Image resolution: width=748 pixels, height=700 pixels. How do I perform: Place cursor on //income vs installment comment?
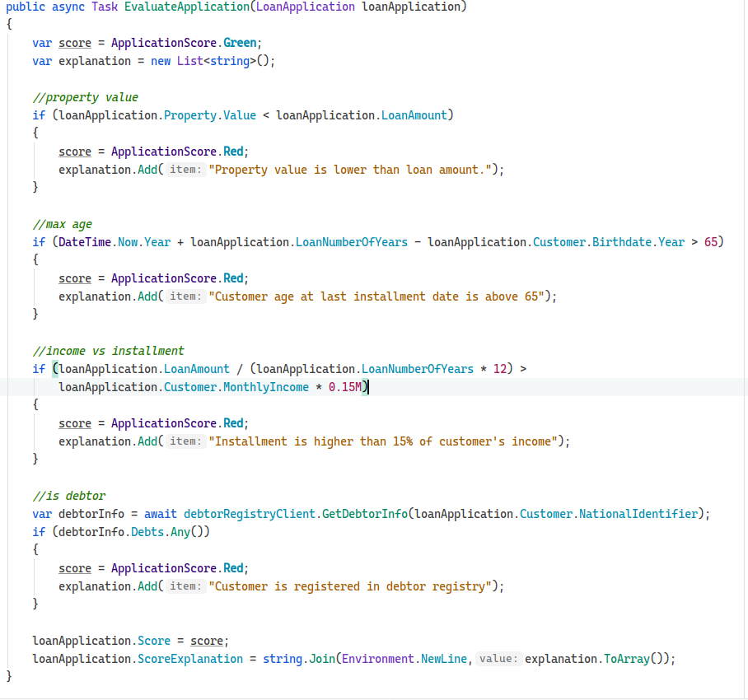[x=108, y=351]
